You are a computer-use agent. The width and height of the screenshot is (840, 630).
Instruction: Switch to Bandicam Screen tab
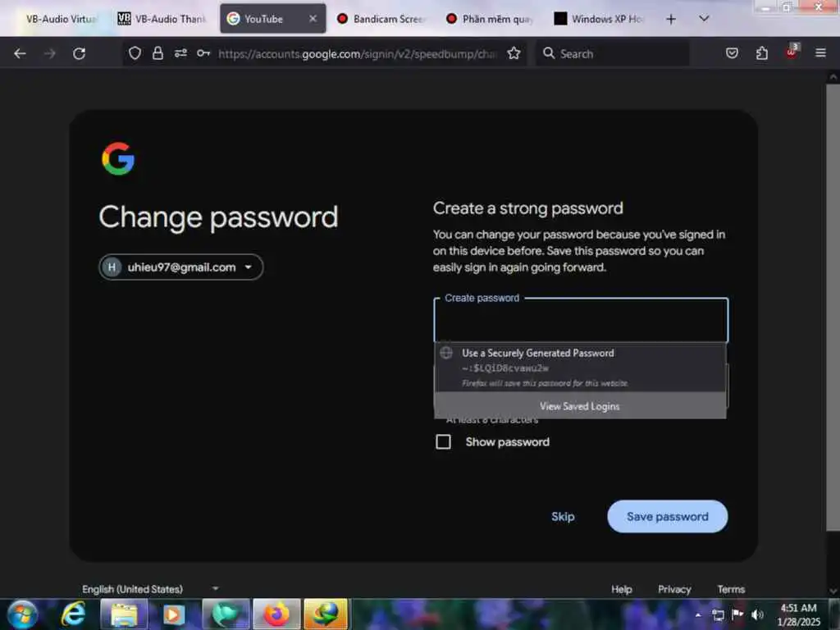coord(381,19)
